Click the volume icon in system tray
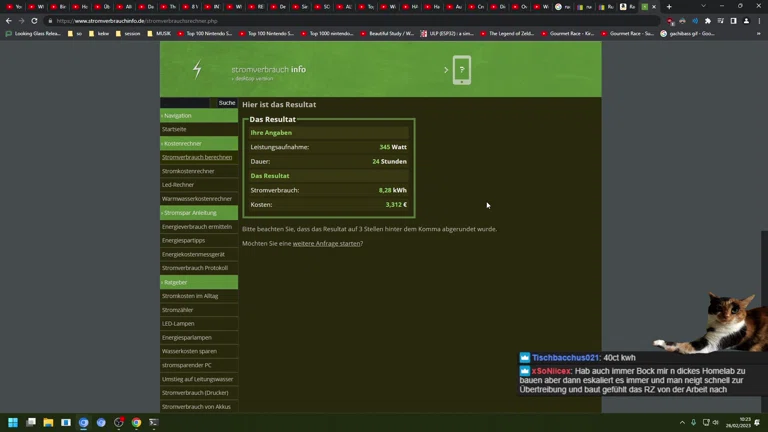The width and height of the screenshot is (768, 432). 717,422
